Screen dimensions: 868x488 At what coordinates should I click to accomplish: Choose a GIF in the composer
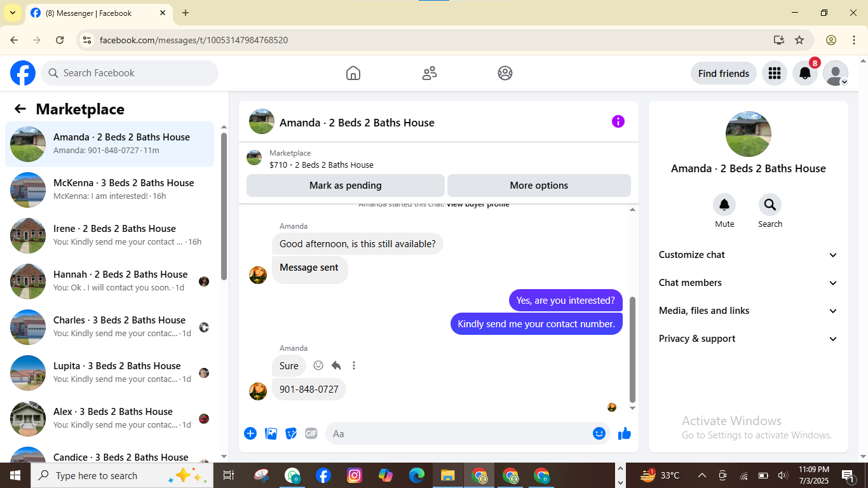[311, 433]
